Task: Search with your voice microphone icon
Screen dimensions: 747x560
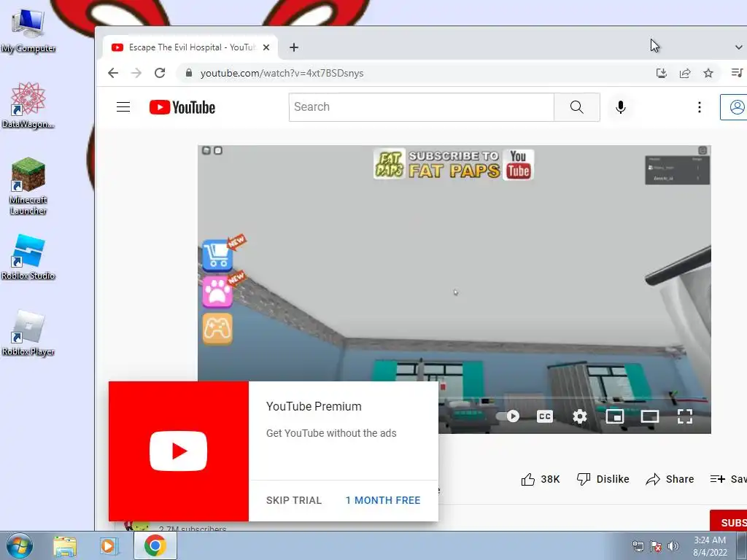Action: pyautogui.click(x=620, y=107)
